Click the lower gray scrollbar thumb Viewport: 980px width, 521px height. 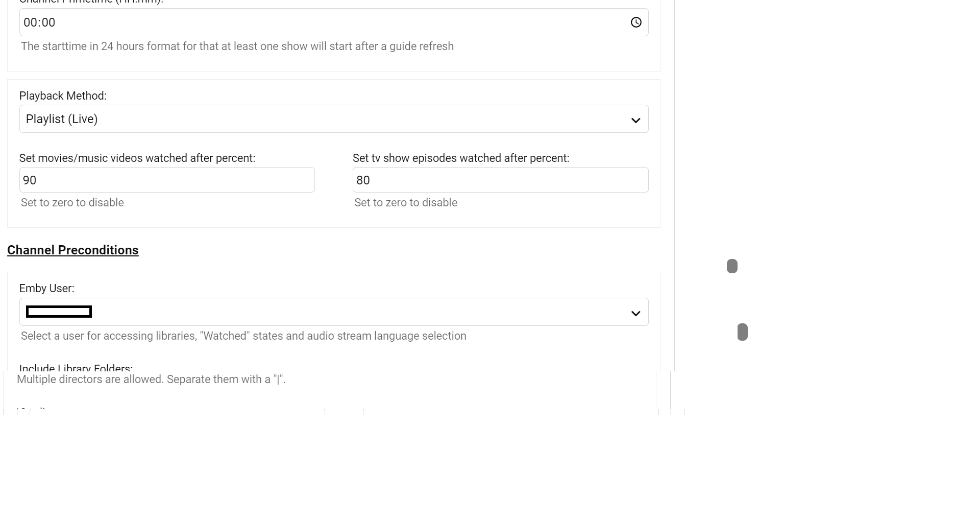743,332
